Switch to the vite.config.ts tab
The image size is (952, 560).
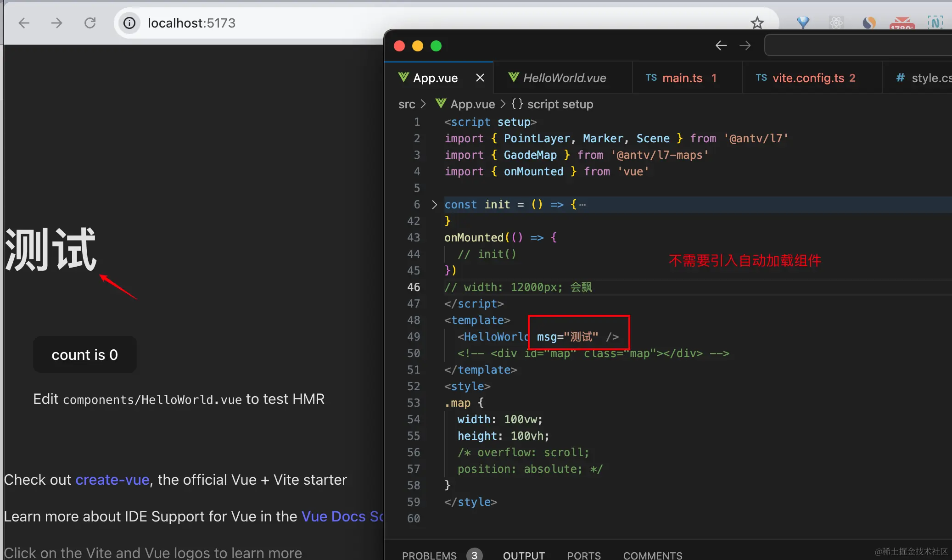tap(808, 78)
